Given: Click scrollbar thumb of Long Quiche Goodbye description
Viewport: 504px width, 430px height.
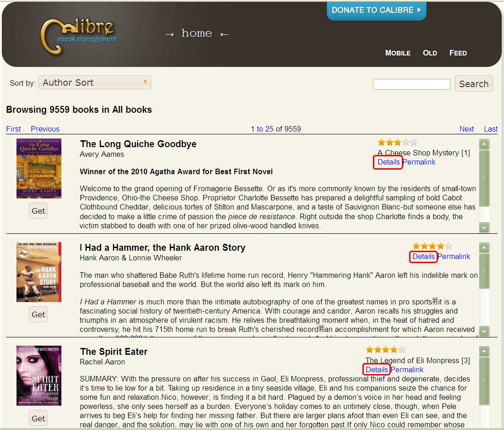Looking at the screenshot, I should [x=484, y=178].
